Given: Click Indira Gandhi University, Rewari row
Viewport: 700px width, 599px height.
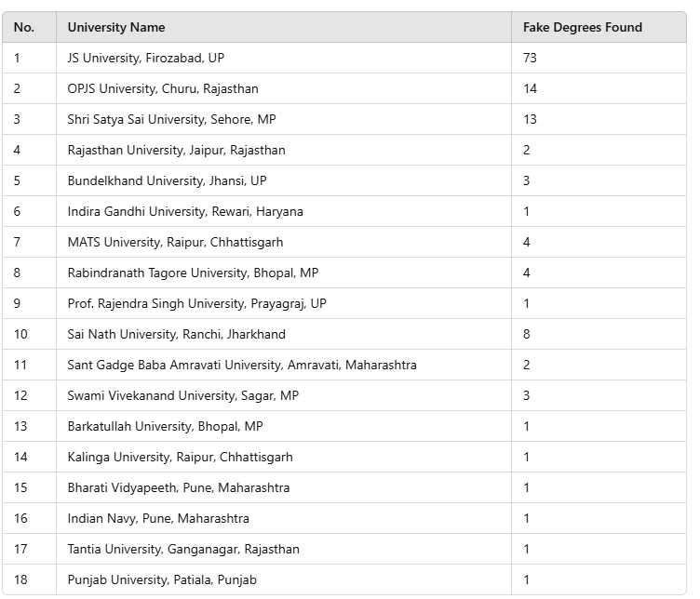Looking at the screenshot, I should click(185, 211).
